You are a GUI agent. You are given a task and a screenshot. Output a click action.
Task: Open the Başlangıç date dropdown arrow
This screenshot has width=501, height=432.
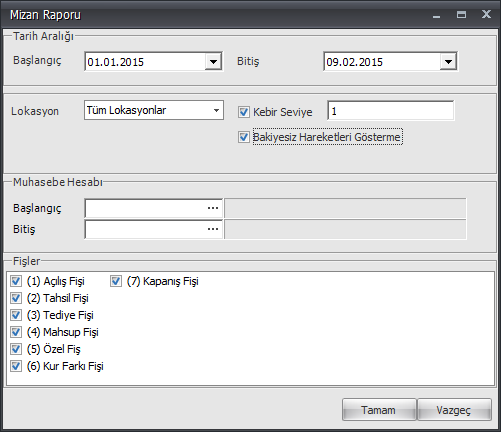(x=213, y=62)
